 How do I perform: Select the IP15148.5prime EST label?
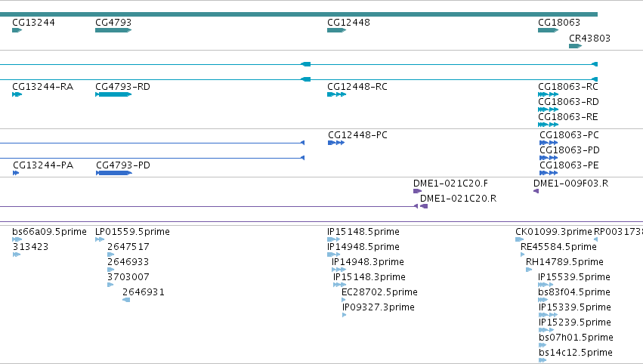363,232
